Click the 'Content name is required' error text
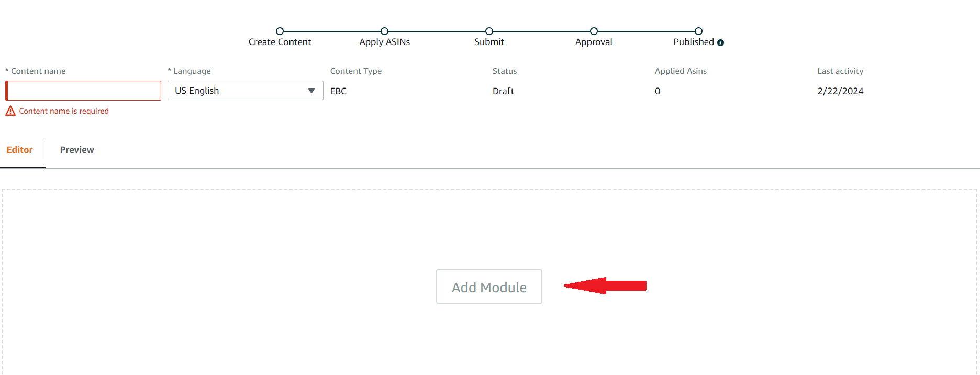 point(64,111)
